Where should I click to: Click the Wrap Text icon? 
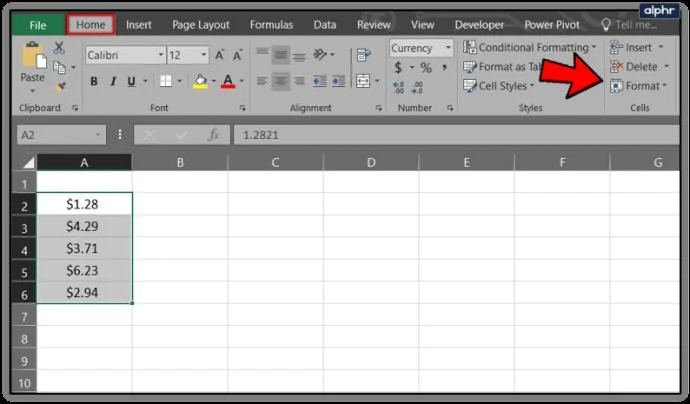coord(363,55)
